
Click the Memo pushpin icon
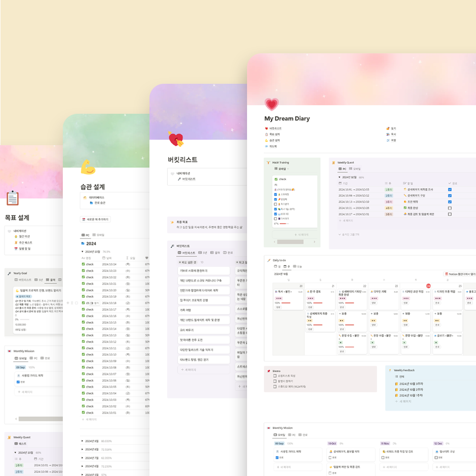point(268,371)
